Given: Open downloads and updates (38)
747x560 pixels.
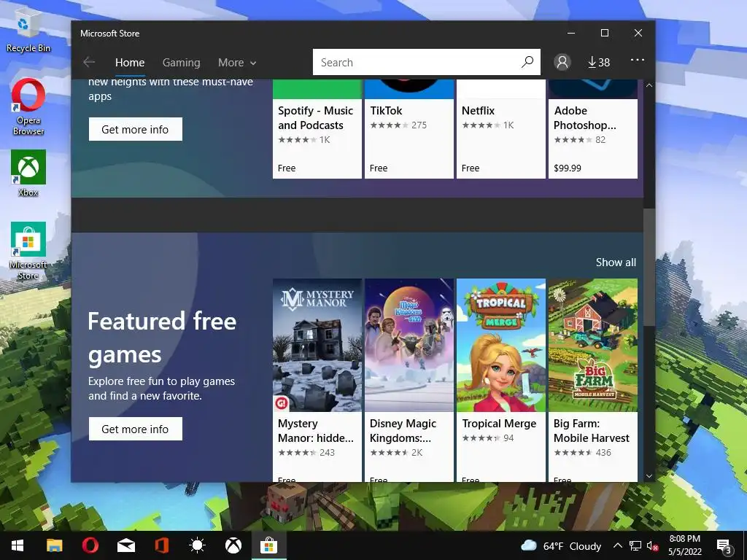Looking at the screenshot, I should click(598, 63).
